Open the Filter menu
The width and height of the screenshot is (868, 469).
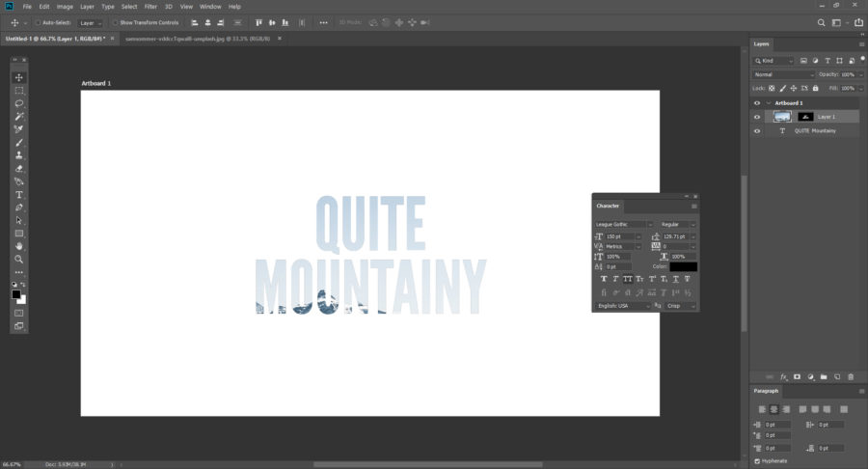[150, 7]
